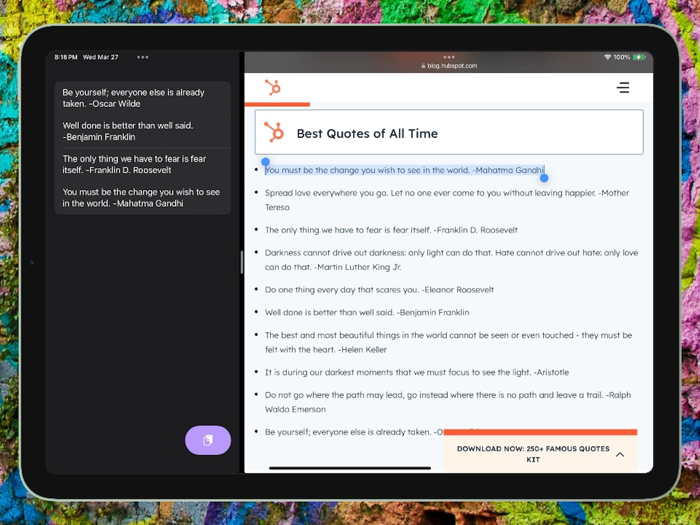Select the Franklin D. Roosevelt clipboard entry
The width and height of the screenshot is (700, 525).
142,164
